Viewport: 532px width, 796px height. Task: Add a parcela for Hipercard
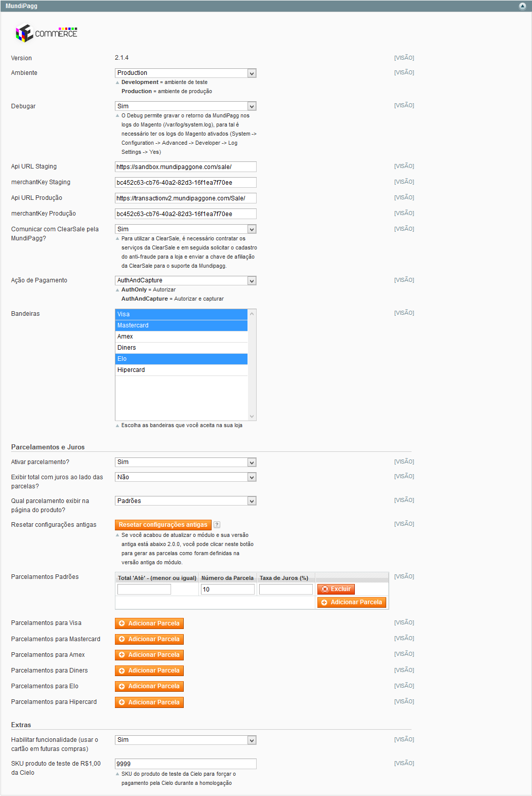pyautogui.click(x=149, y=702)
